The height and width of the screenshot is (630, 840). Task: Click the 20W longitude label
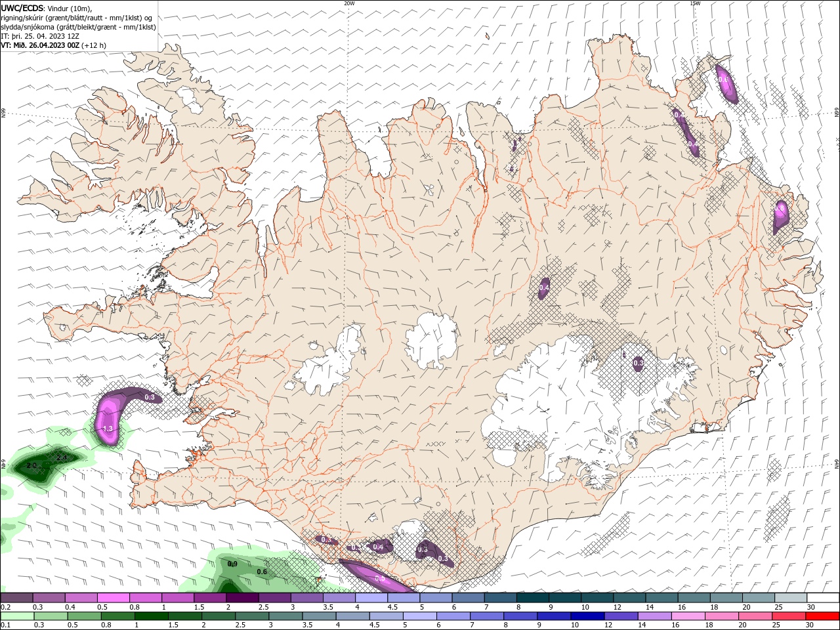click(349, 3)
